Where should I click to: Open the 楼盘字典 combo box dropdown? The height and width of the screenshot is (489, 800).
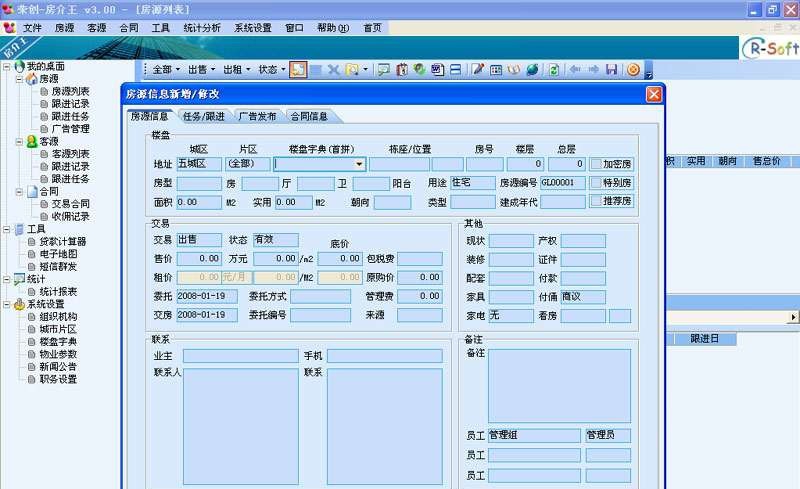(359, 164)
